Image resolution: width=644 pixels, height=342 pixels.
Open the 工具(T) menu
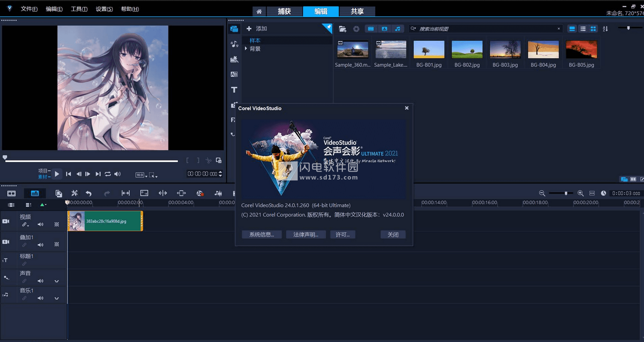coord(79,9)
